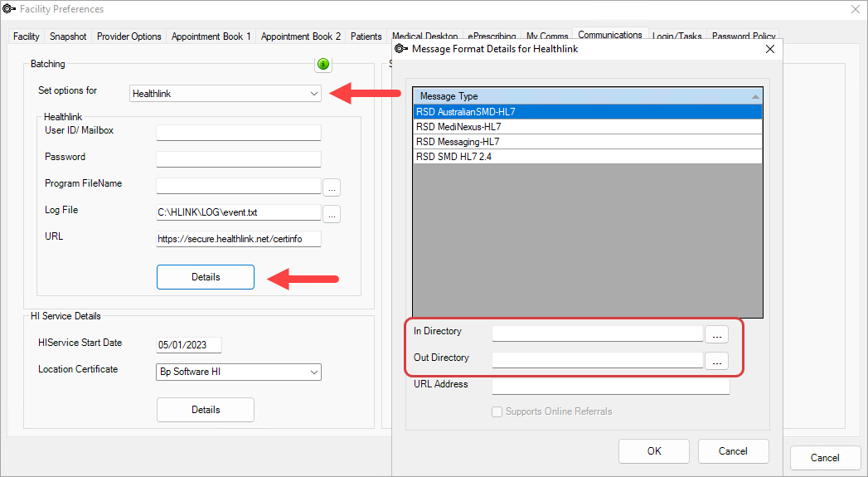This screenshot has height=477, width=868.
Task: Click the Message Type column header
Action: point(588,96)
